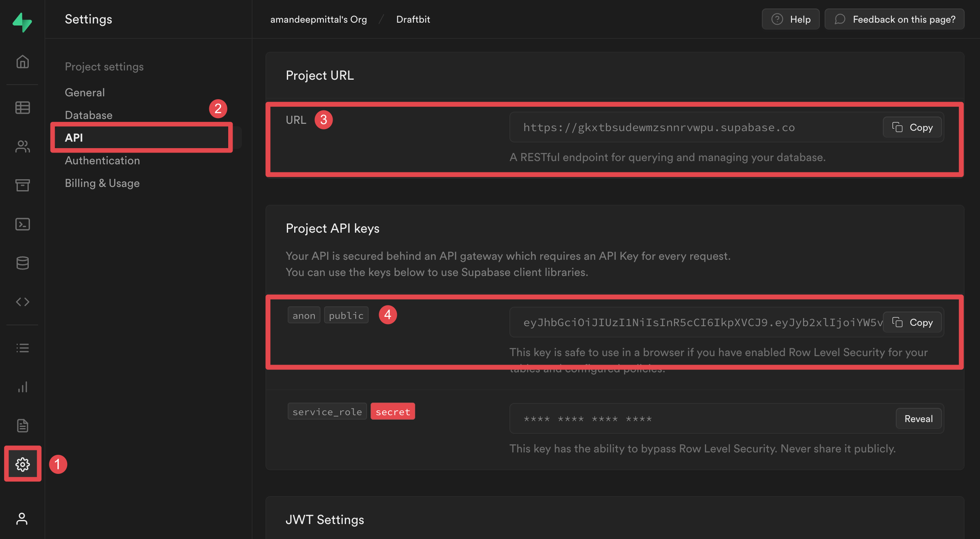
Task: Open the Docs file icon
Action: 22,426
